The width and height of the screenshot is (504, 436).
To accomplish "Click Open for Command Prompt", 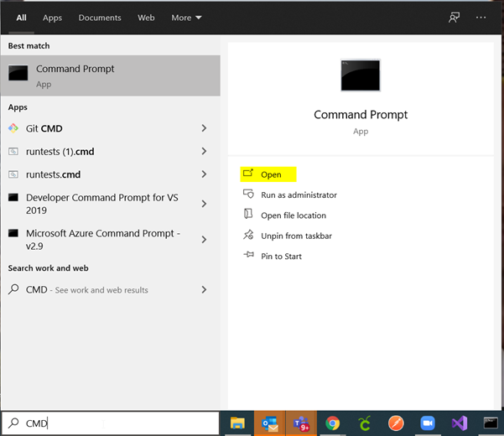I will click(270, 174).
